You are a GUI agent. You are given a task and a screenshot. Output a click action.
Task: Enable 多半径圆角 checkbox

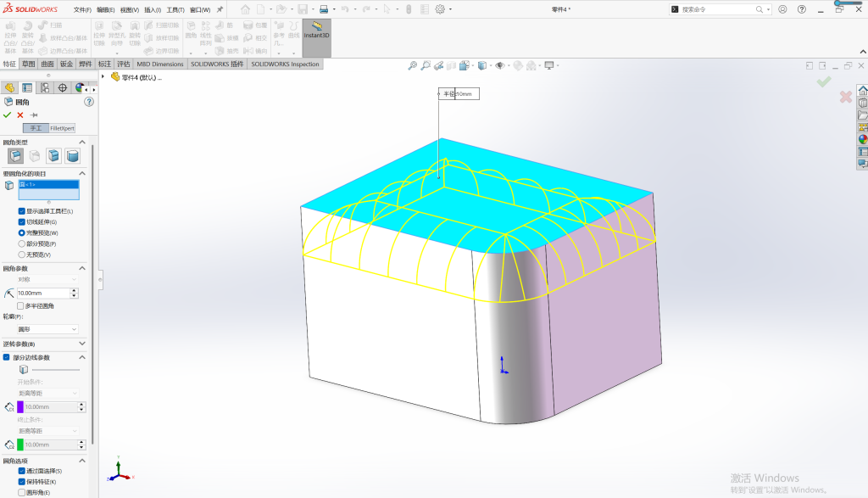[20, 305]
